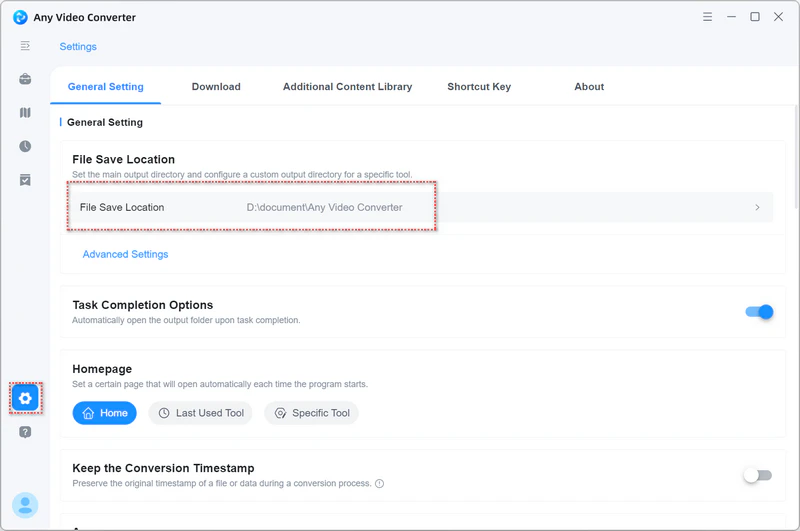Click the settings page vertical scrollbar
The height and width of the screenshot is (531, 800).
pos(796,157)
